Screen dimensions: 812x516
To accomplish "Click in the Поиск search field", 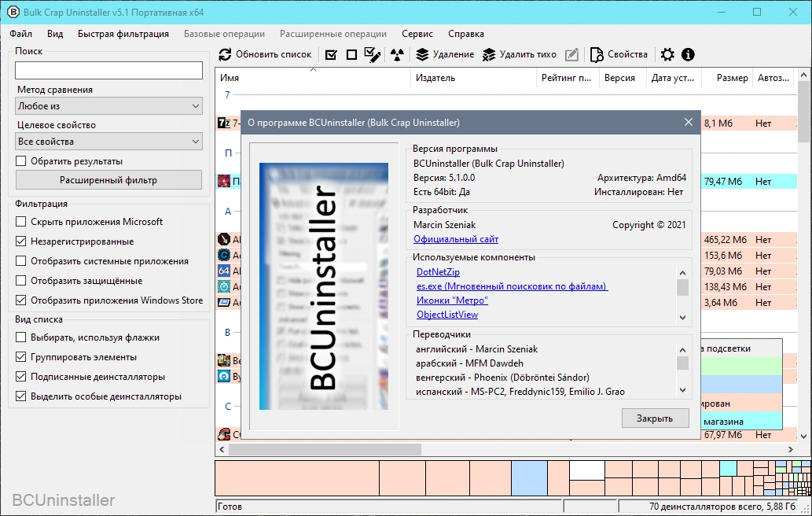I will click(108, 71).
